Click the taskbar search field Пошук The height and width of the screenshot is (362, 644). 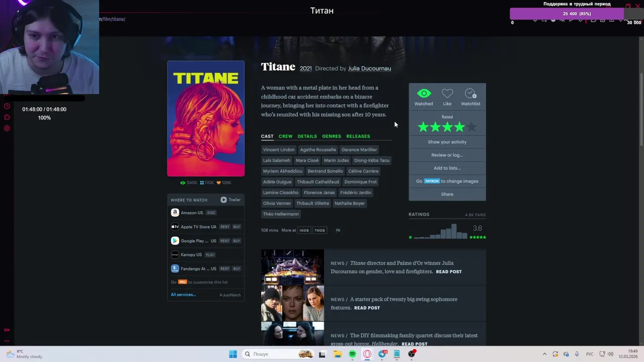pyautogui.click(x=277, y=354)
